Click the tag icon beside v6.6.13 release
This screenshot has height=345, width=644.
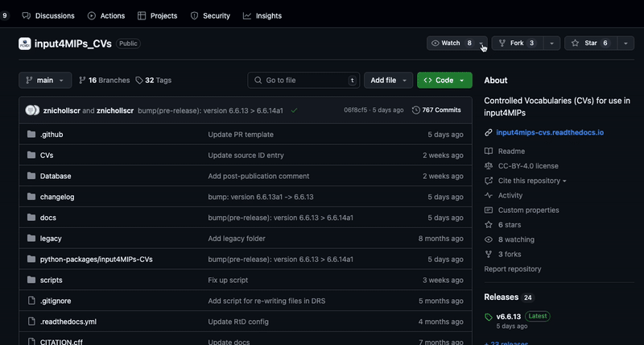(489, 317)
